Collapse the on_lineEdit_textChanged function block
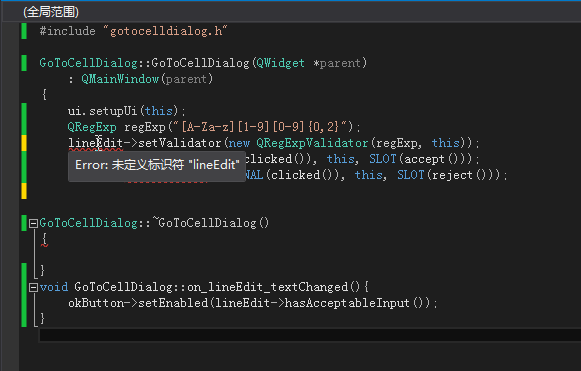Viewport: 581px width, 371px height. click(33, 287)
